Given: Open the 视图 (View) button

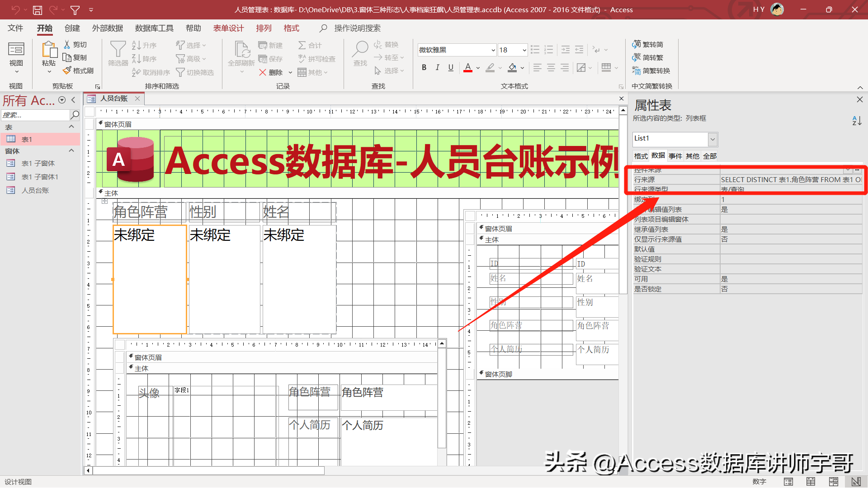Looking at the screenshot, I should point(16,58).
